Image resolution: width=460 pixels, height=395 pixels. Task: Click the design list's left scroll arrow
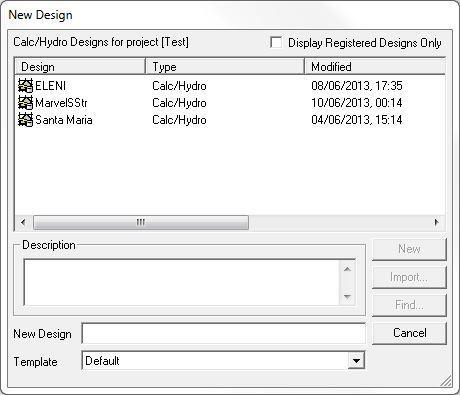(23, 222)
